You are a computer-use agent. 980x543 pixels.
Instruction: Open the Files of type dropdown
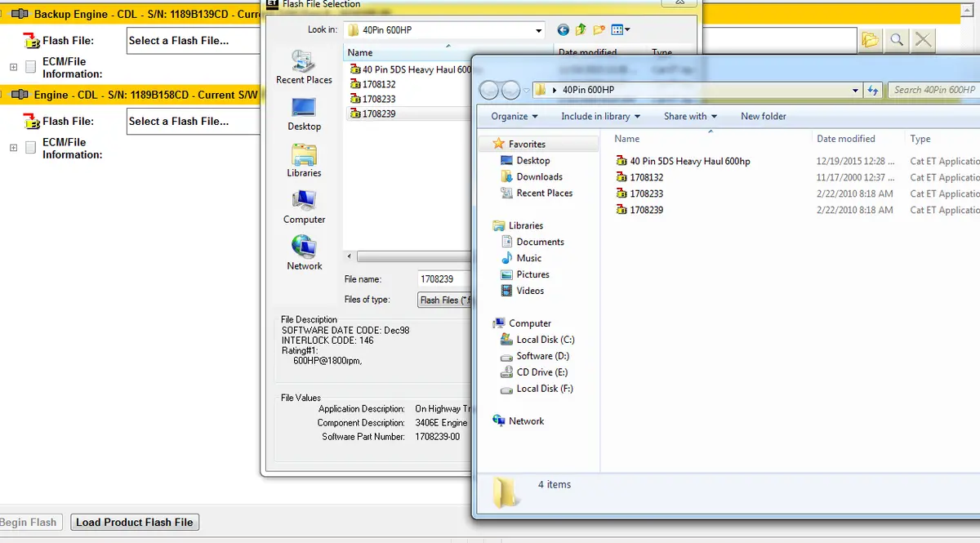click(x=444, y=300)
